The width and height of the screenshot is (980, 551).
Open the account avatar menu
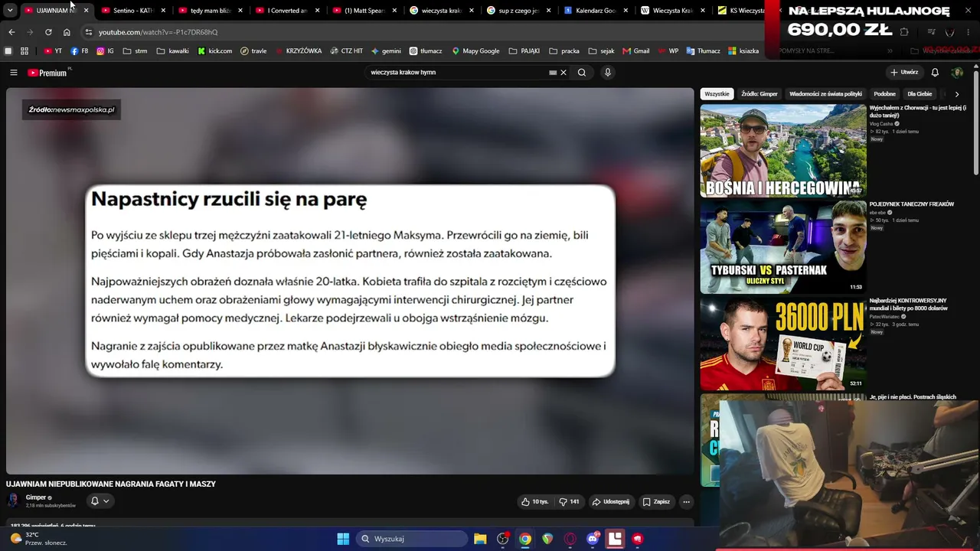click(x=957, y=73)
